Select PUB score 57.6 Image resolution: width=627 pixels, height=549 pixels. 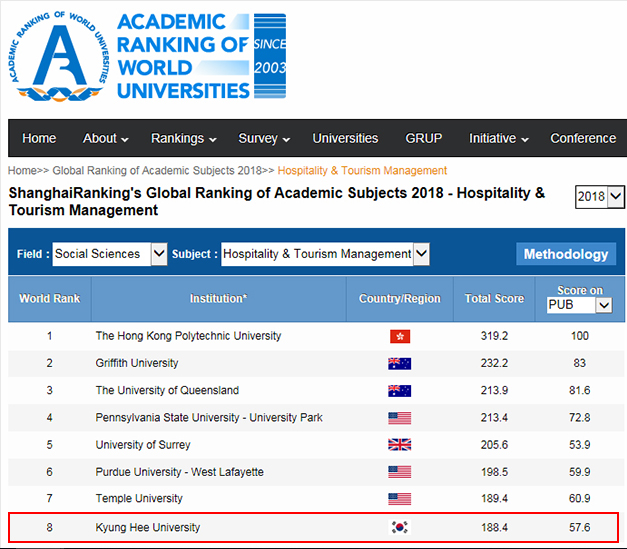(x=579, y=527)
